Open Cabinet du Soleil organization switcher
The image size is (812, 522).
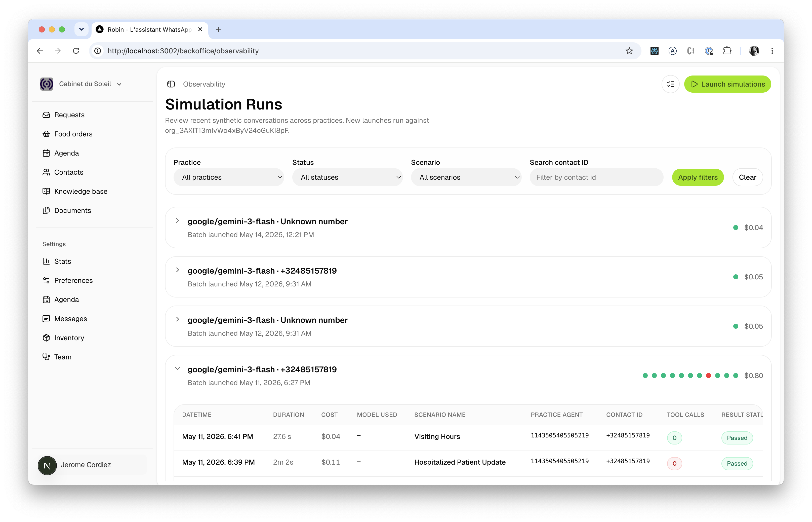81,84
